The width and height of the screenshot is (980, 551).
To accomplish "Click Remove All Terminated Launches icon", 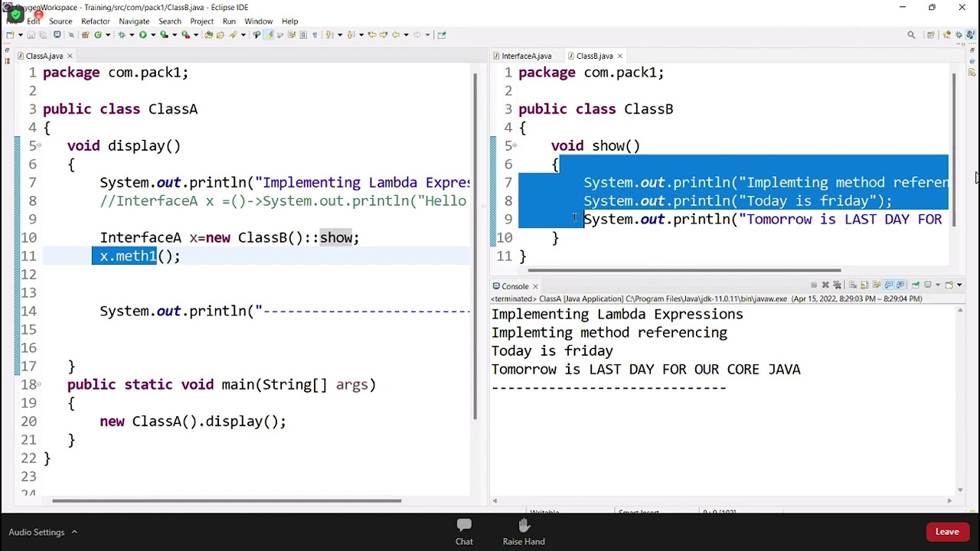I will pos(837,285).
